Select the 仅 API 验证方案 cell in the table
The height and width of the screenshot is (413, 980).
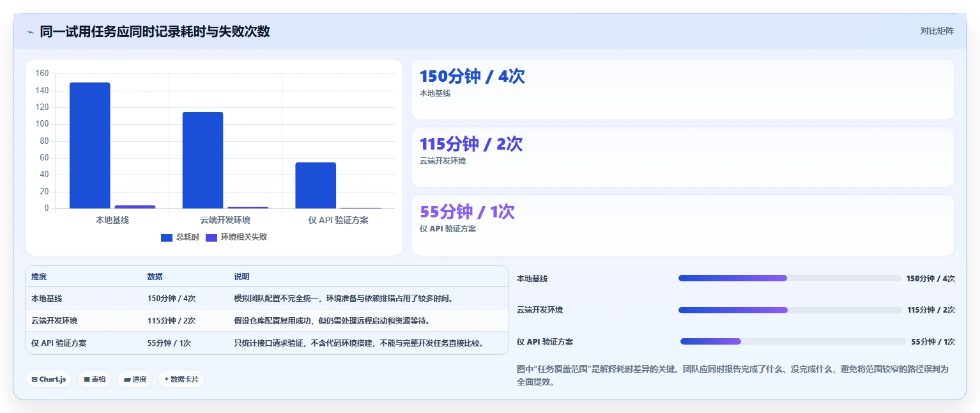point(59,343)
